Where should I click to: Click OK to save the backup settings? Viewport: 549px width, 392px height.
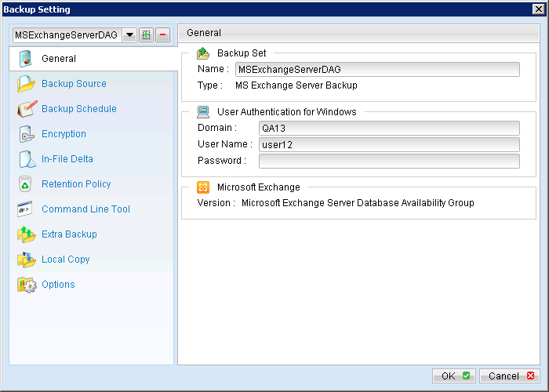click(454, 376)
